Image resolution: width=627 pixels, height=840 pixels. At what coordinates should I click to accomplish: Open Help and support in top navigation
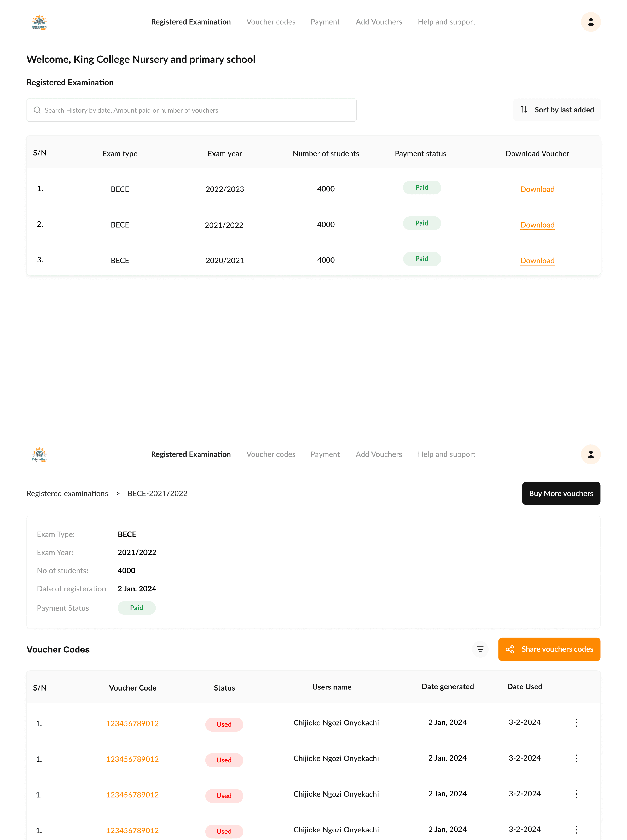tap(446, 22)
